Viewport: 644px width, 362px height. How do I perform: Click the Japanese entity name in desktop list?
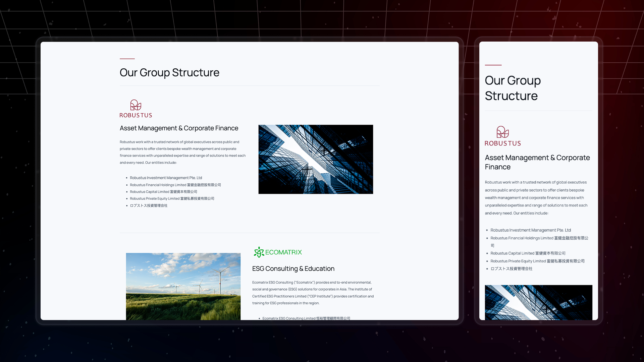[149, 205]
